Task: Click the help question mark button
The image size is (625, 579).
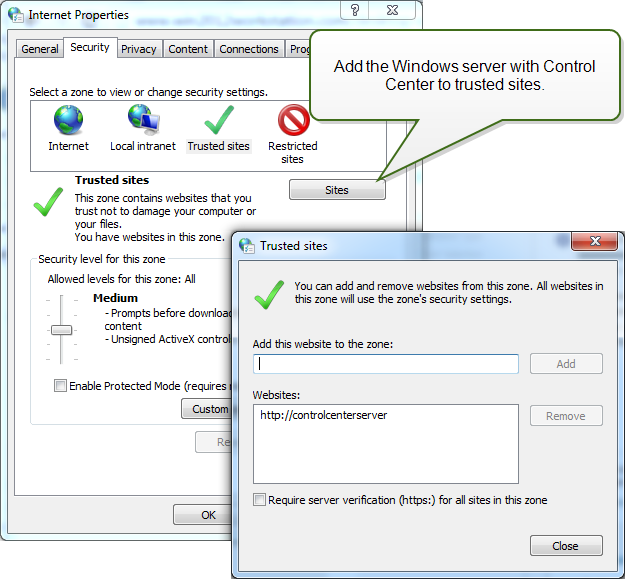Action: [x=355, y=11]
